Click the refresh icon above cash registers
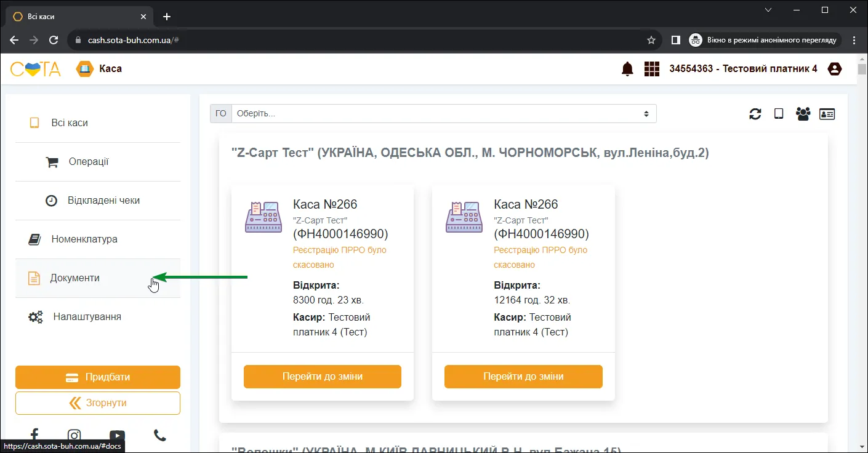Screen dimensions: 868x453 tap(755, 114)
